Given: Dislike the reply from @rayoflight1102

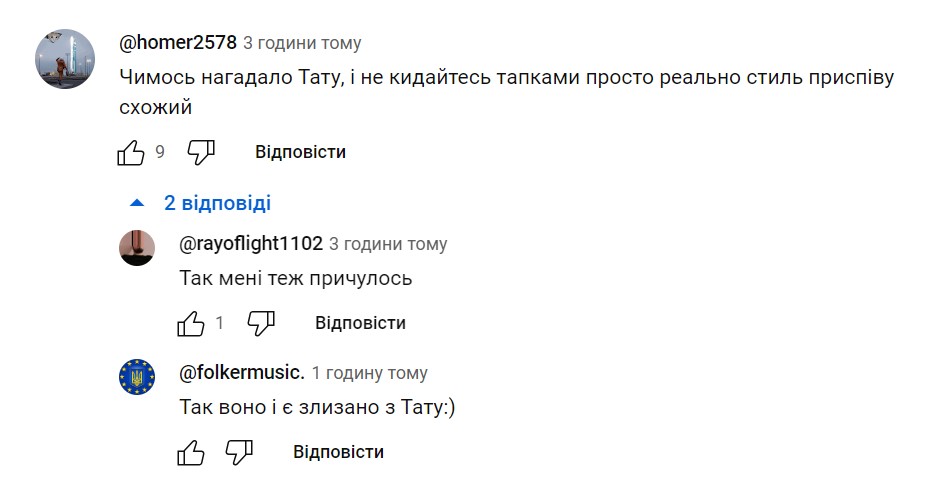Looking at the screenshot, I should (261, 323).
